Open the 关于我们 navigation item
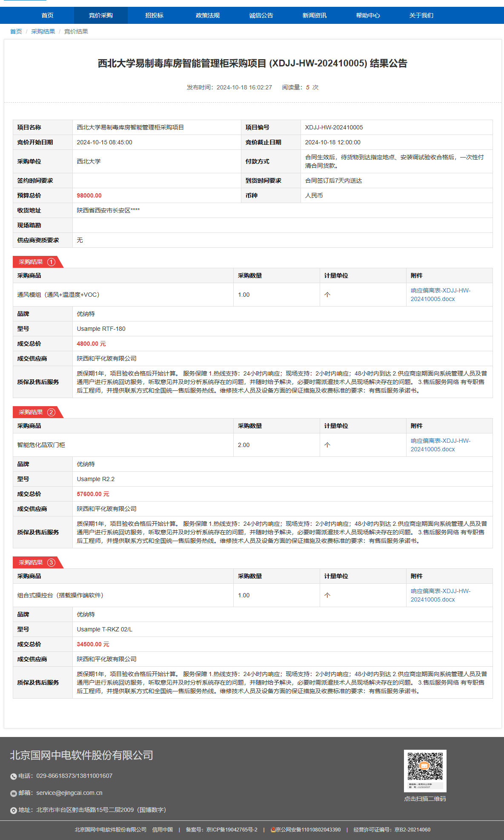Image resolution: width=504 pixels, height=840 pixels. point(421,15)
